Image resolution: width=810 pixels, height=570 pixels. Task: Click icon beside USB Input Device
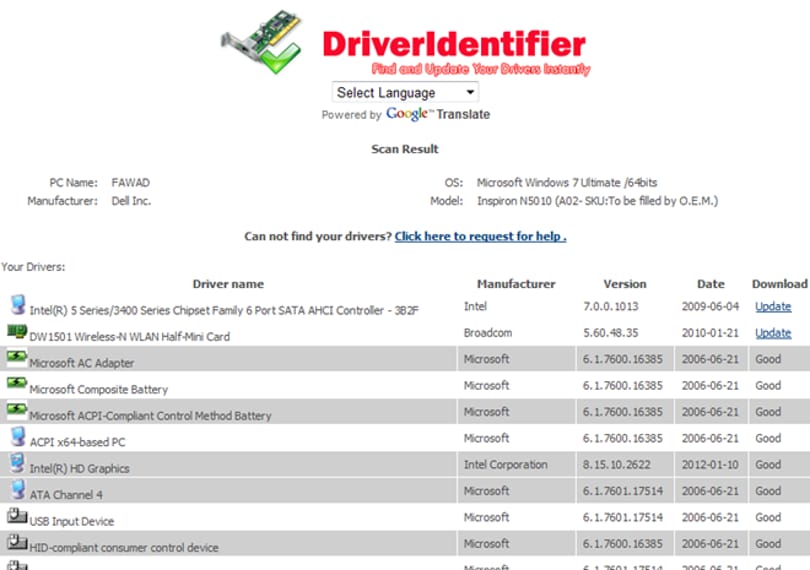(17, 515)
